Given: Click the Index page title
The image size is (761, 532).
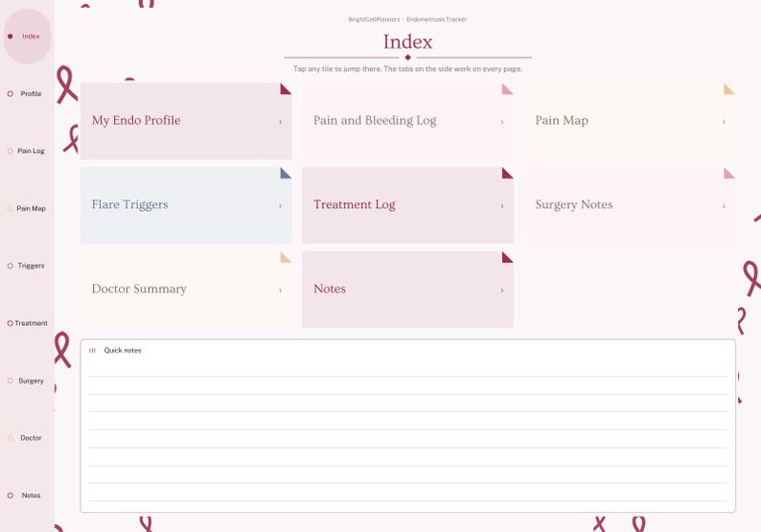Looking at the screenshot, I should pos(407,42).
